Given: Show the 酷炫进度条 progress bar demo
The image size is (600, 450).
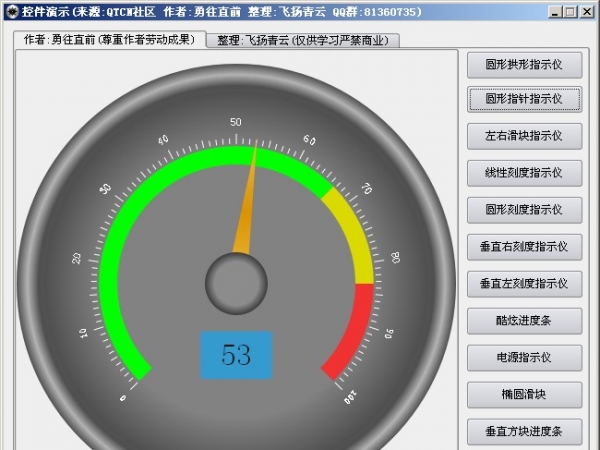Looking at the screenshot, I should click(524, 320).
